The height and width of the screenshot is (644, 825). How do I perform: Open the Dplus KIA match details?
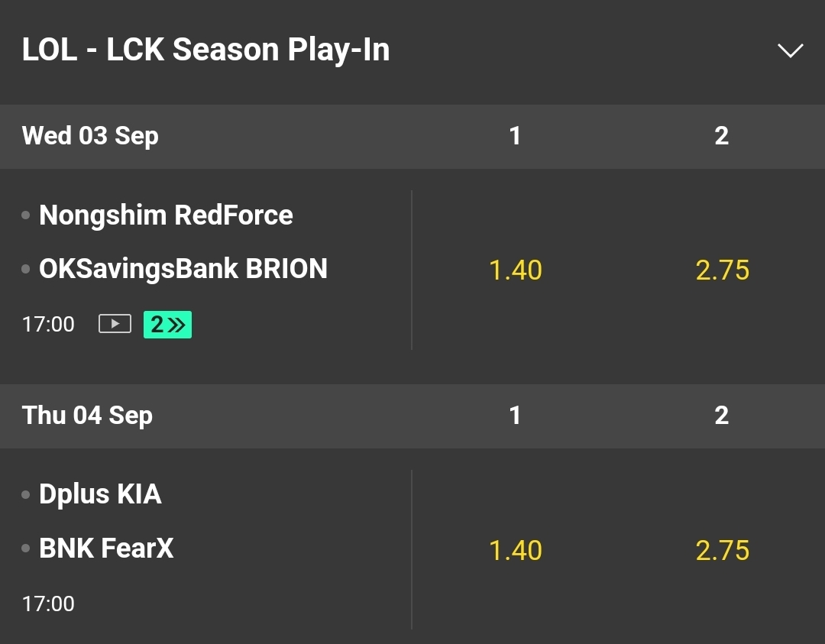[x=100, y=494]
